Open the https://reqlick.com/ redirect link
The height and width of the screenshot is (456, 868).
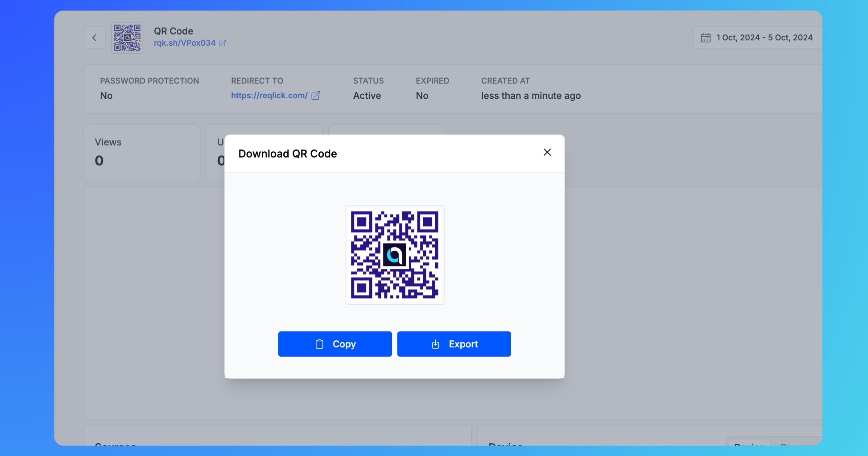(x=269, y=96)
